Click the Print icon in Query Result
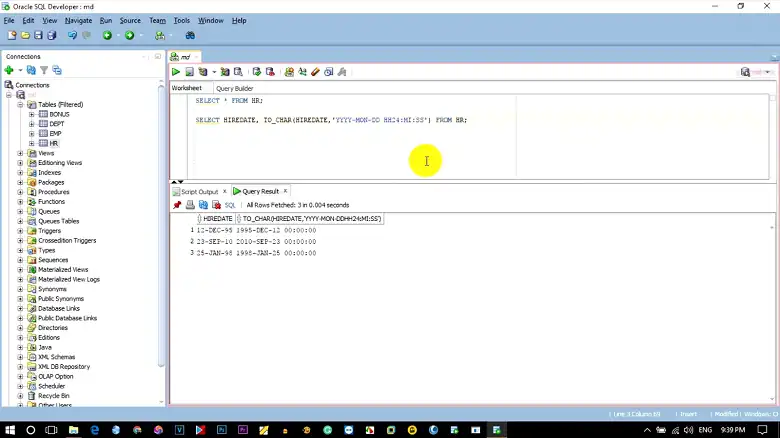 click(190, 205)
